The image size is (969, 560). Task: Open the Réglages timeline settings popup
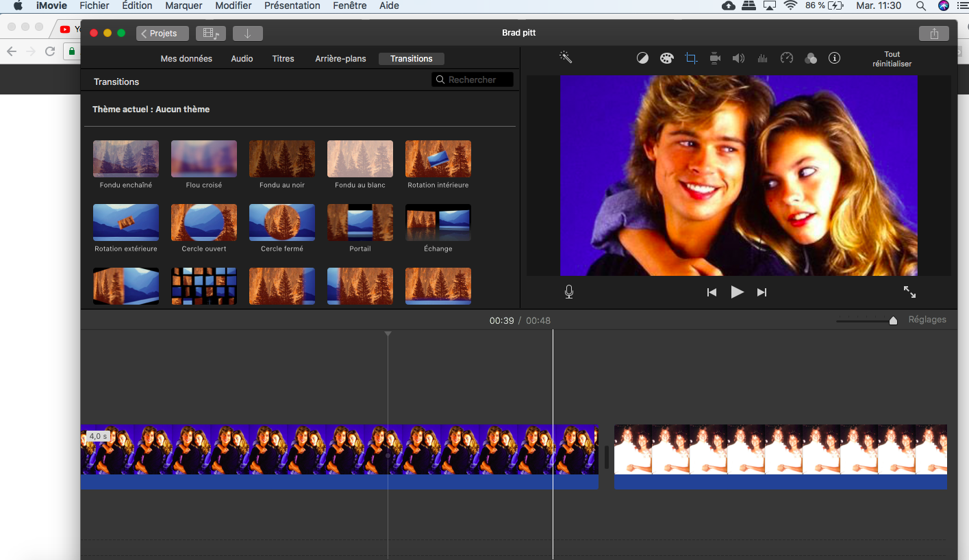pos(927,320)
